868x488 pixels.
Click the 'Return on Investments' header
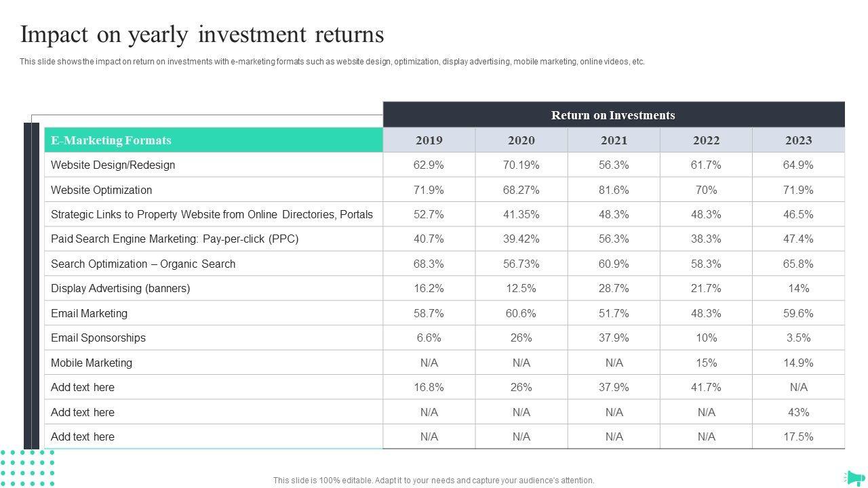click(x=613, y=115)
